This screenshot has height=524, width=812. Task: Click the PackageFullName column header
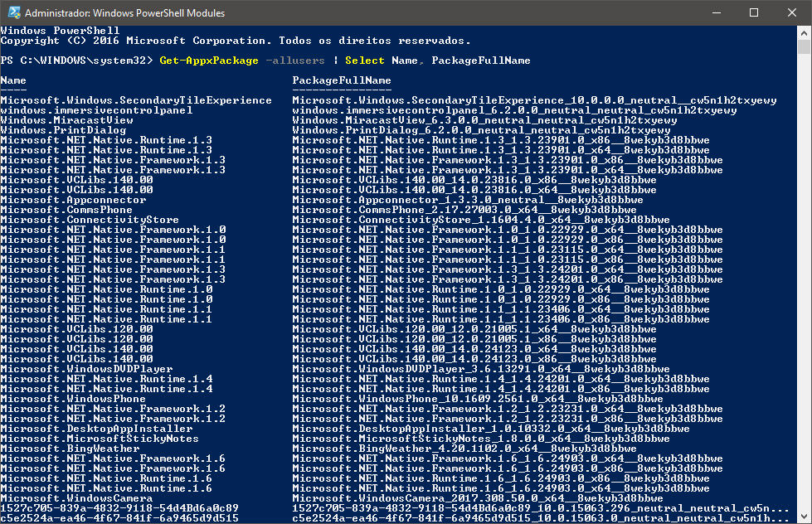[342, 80]
